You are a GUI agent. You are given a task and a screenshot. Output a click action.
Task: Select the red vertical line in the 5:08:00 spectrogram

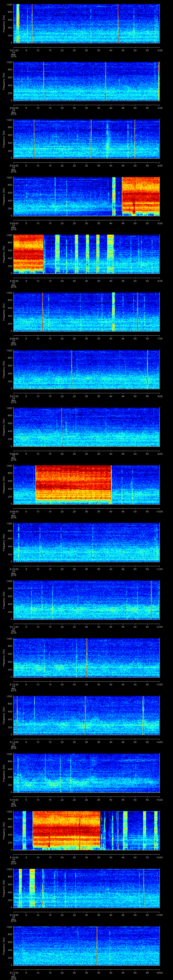(62, 427)
